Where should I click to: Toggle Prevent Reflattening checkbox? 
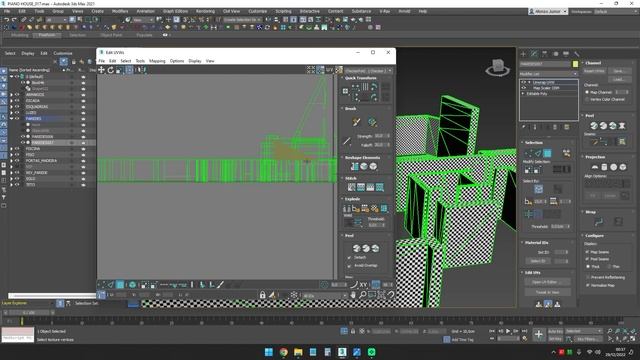click(x=587, y=278)
